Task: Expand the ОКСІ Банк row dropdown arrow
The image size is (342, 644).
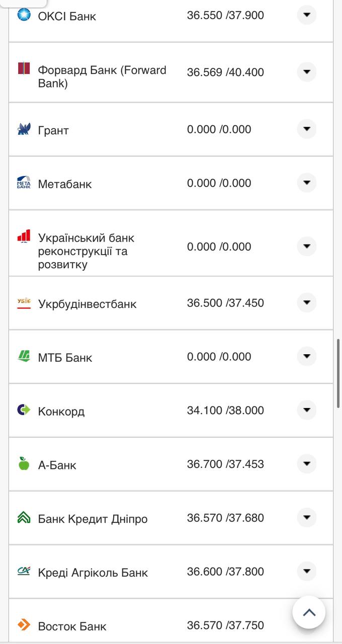Action: pyautogui.click(x=306, y=15)
